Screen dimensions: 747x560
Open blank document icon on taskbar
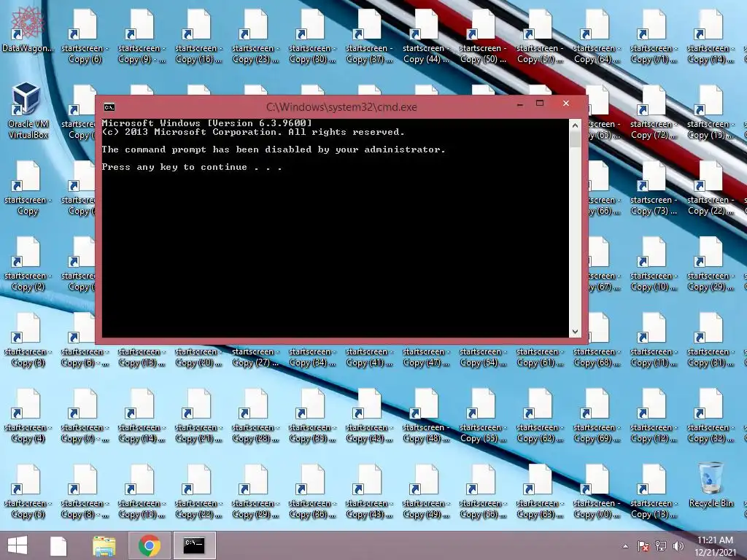coord(58,545)
